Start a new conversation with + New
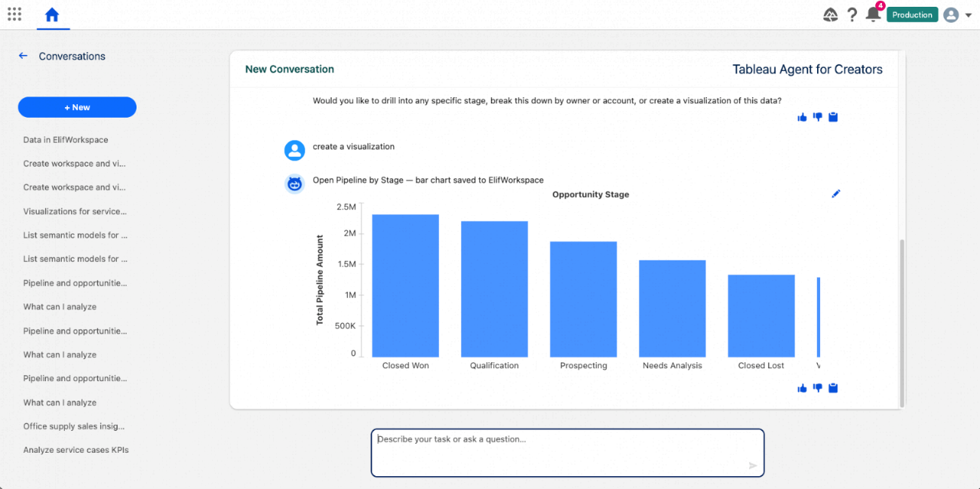This screenshot has height=489, width=980. (77, 107)
